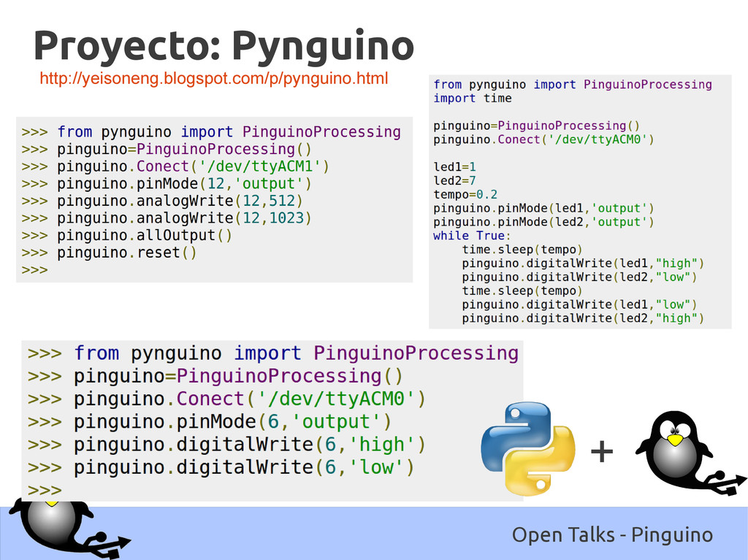Click the blue and yellow Python logo

pos(527,448)
